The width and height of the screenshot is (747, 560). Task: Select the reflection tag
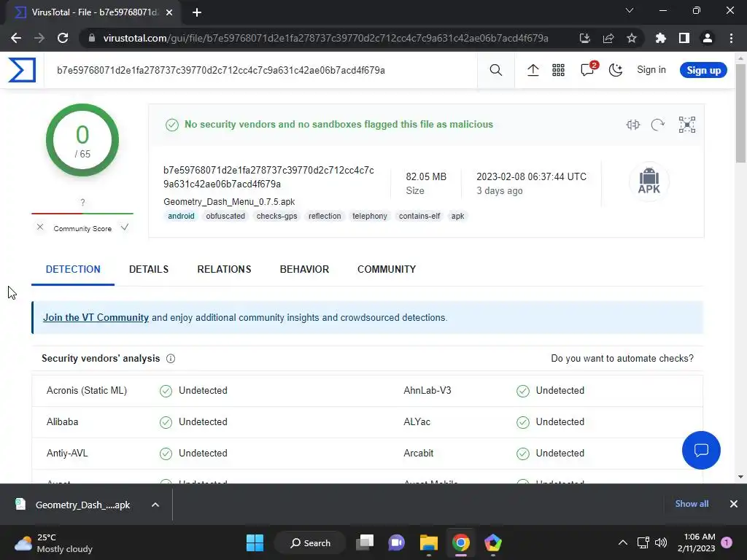click(x=325, y=216)
